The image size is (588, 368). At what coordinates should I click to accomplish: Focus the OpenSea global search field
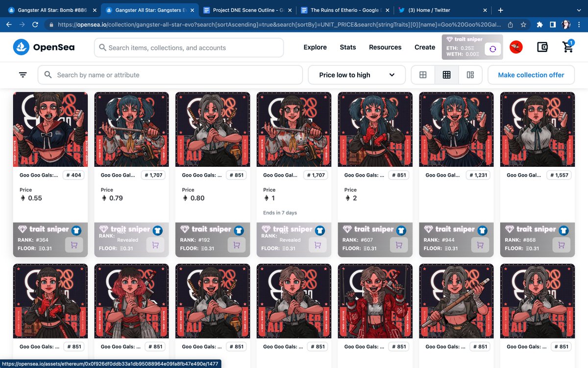point(189,48)
